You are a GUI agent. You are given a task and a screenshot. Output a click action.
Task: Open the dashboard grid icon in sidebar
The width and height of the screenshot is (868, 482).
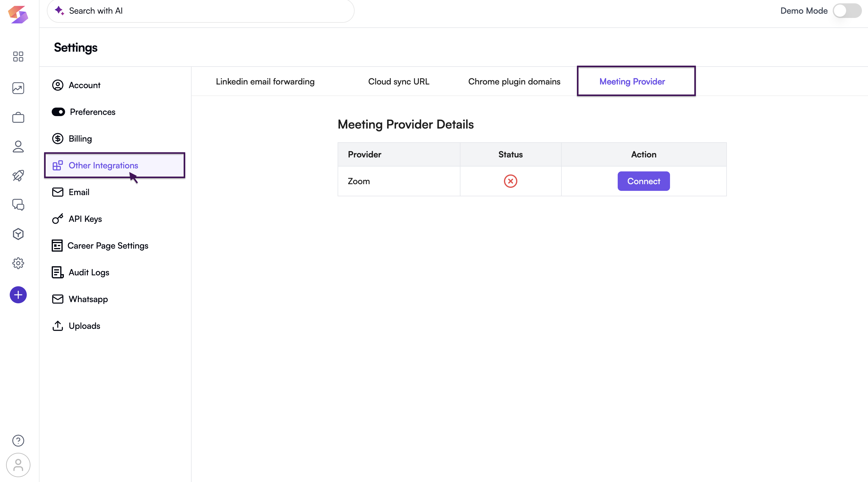[18, 57]
